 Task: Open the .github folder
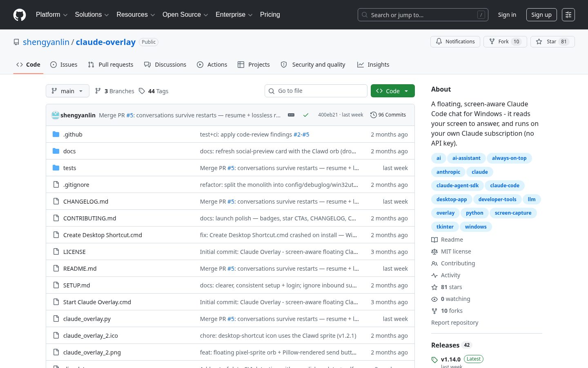73,135
